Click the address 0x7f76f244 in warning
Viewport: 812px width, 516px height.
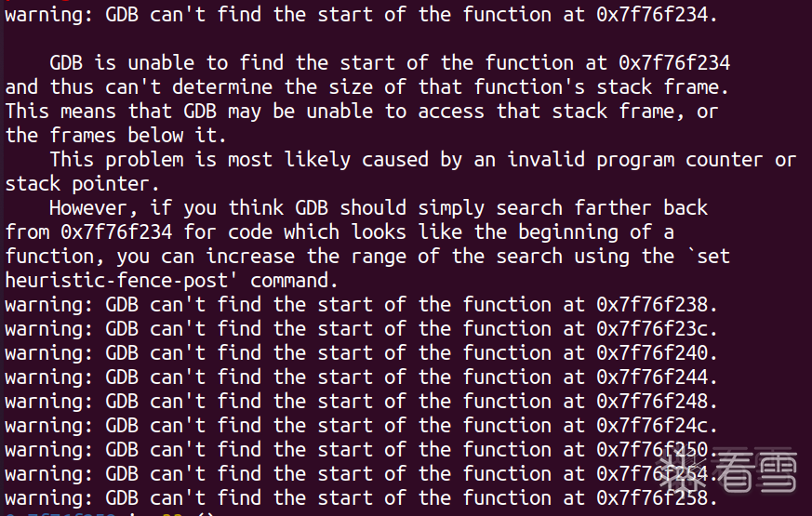pos(657,377)
